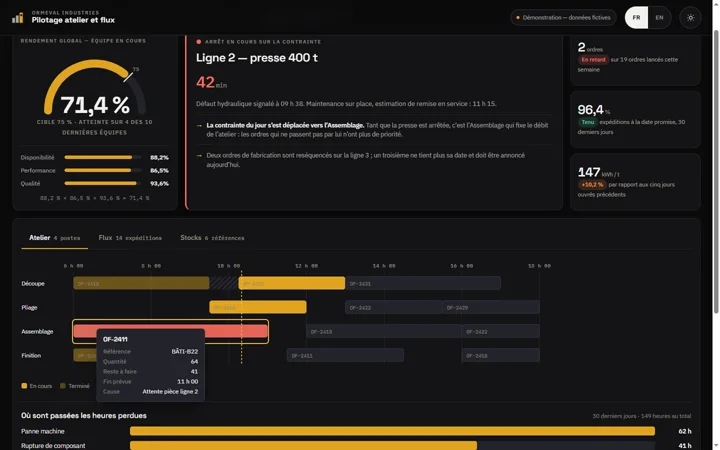Click the OEE formula 88,2 % × 86,5 % line
This screenshot has height=450, width=720.
click(x=95, y=198)
